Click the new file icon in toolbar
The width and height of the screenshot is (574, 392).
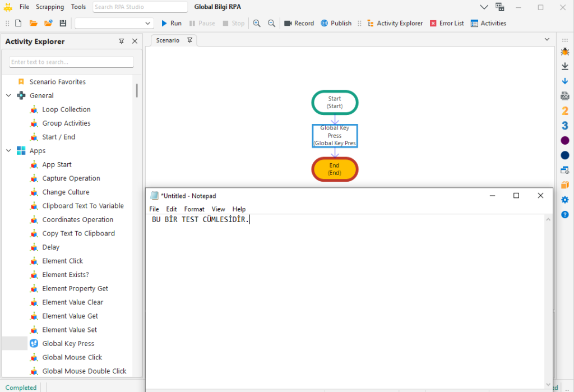click(18, 24)
